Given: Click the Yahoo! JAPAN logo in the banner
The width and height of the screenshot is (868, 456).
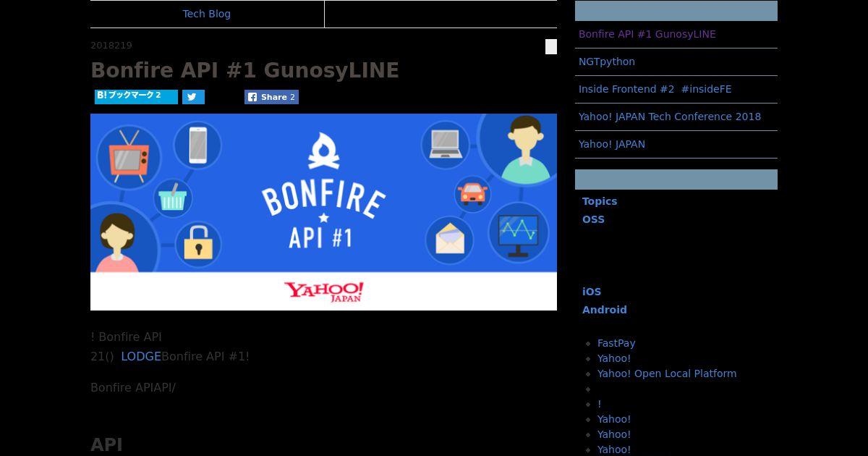Looking at the screenshot, I should (x=323, y=292).
